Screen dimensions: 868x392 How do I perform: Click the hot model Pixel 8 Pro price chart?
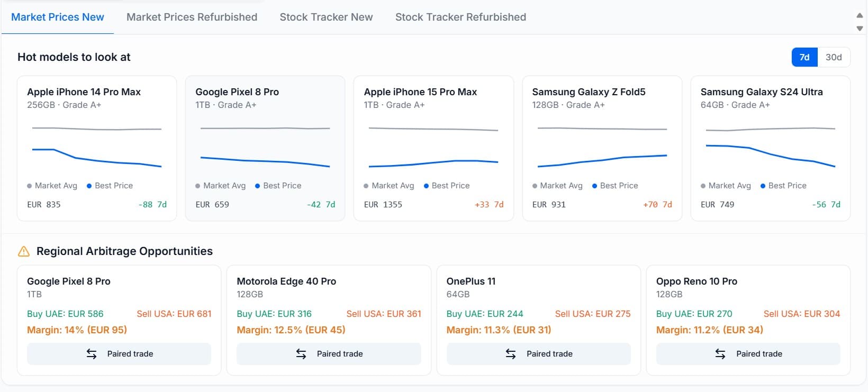point(265,147)
